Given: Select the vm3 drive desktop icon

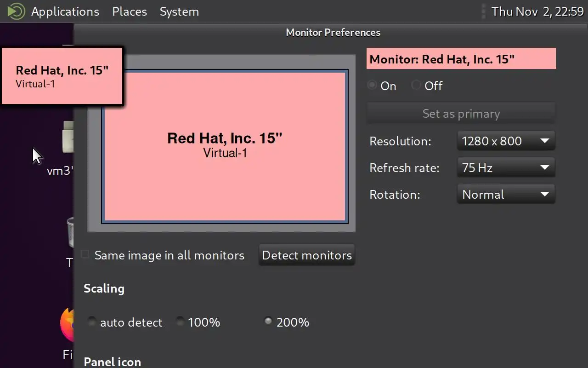Looking at the screenshot, I should pyautogui.click(x=68, y=137).
